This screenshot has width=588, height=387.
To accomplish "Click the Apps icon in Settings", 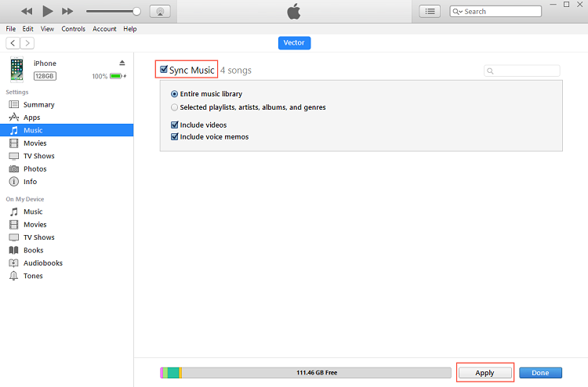I will 14,118.
